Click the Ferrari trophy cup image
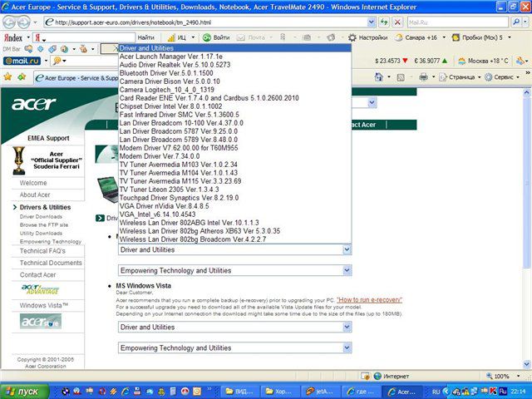 pos(18,160)
